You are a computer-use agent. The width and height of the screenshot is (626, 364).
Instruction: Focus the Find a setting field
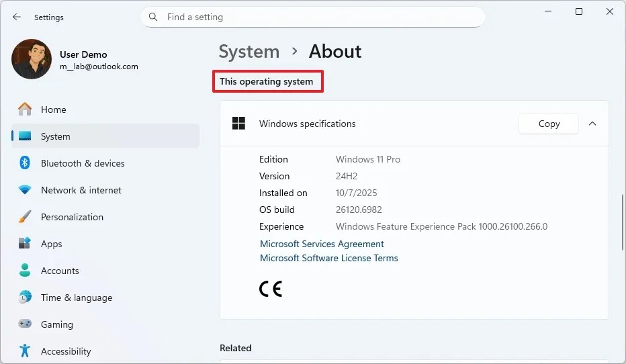tap(312, 17)
